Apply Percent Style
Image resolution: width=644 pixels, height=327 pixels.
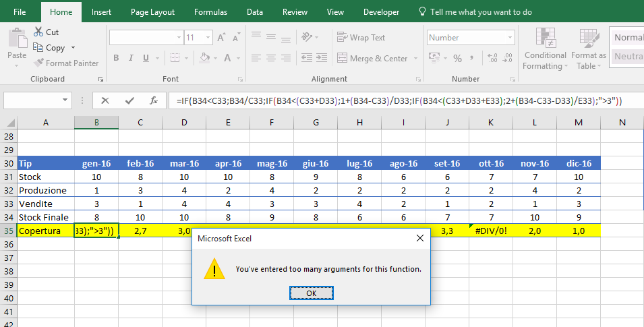point(457,59)
